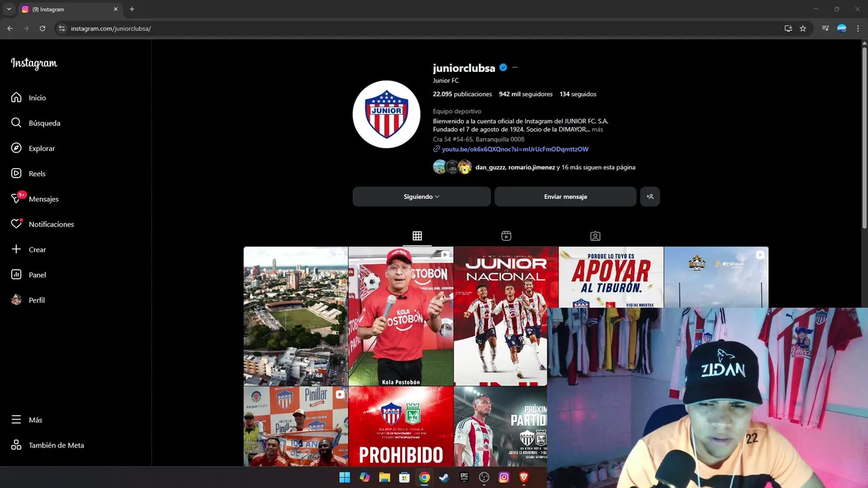Reload the Instagram page
The height and width of the screenshot is (488, 868).
(x=42, y=28)
